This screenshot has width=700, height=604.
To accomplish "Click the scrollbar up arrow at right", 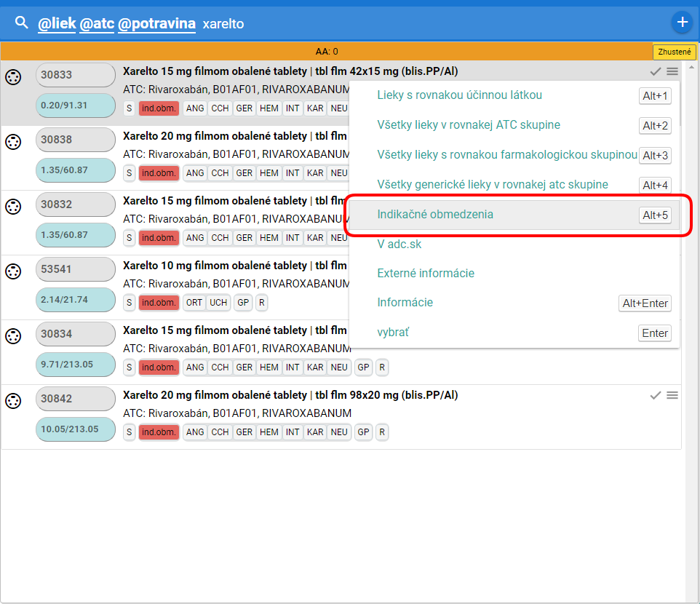I will [691, 68].
